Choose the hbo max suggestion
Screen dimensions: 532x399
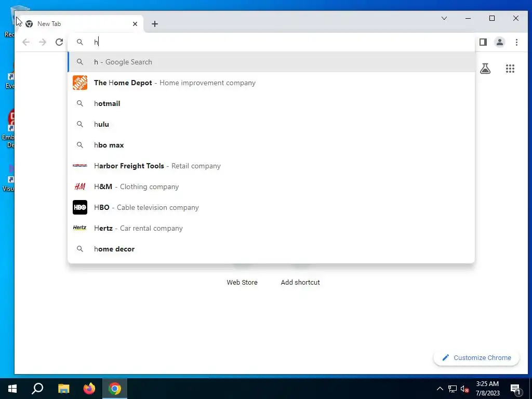pos(271,145)
